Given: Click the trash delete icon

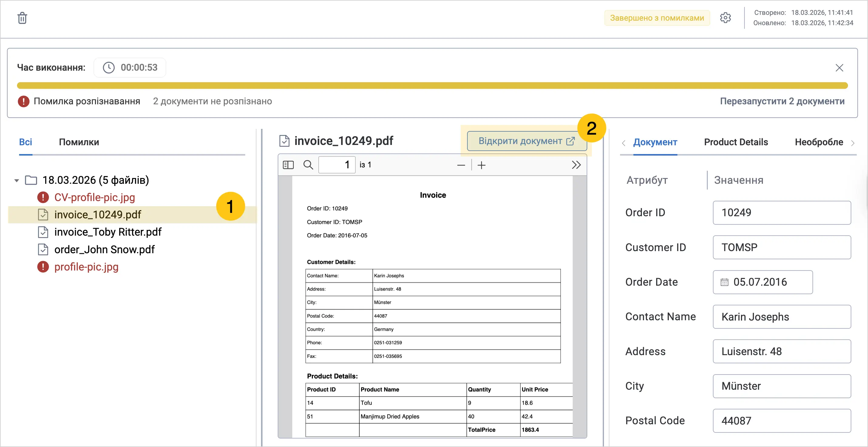Looking at the screenshot, I should point(22,18).
